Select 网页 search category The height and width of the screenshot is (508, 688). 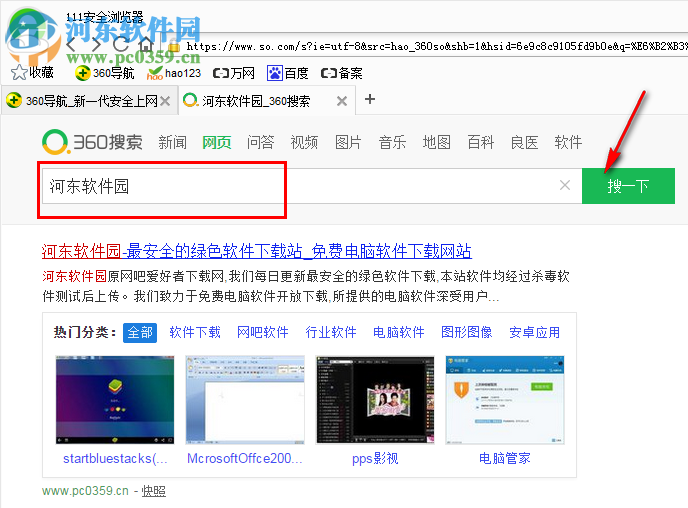click(217, 143)
